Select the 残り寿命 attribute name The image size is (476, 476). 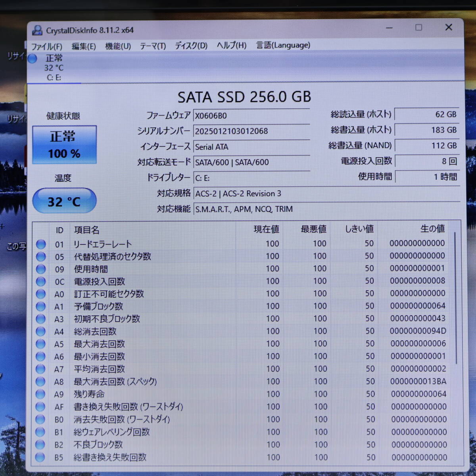tap(89, 394)
